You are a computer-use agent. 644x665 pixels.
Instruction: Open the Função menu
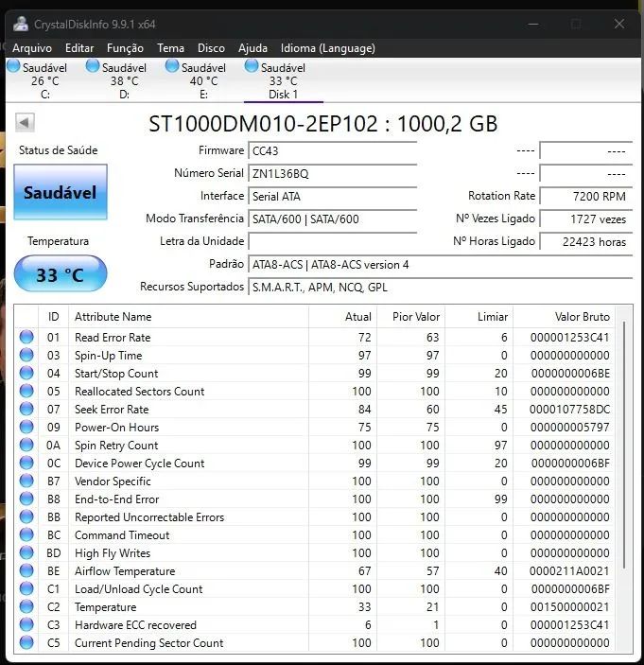[x=125, y=48]
